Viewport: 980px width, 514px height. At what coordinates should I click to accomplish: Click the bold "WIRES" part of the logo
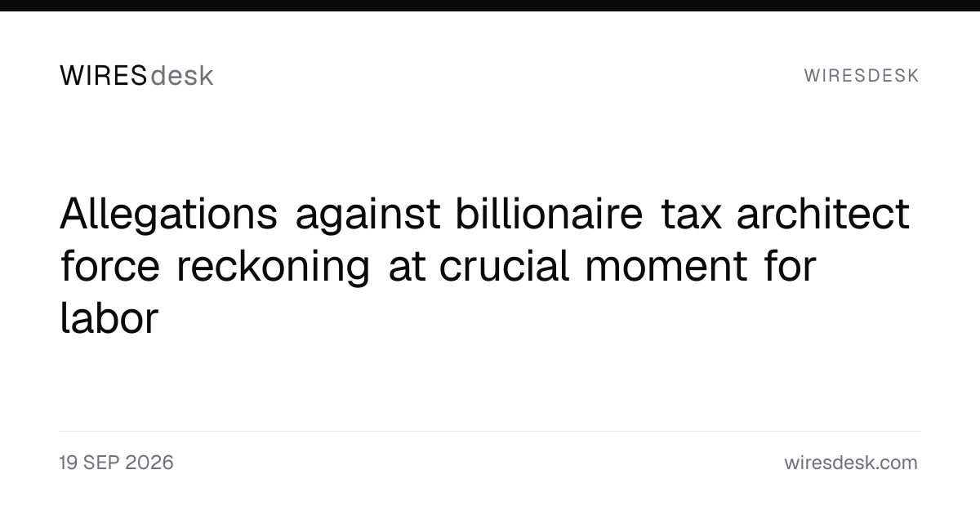coord(104,76)
